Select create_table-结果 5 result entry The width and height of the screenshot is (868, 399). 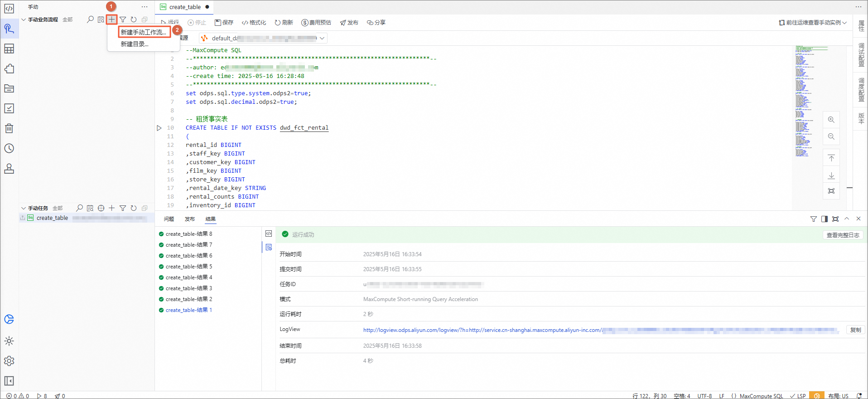pos(189,267)
